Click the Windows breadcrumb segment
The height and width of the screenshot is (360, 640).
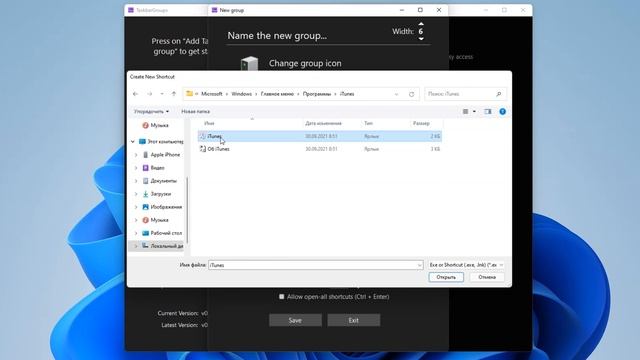241,94
